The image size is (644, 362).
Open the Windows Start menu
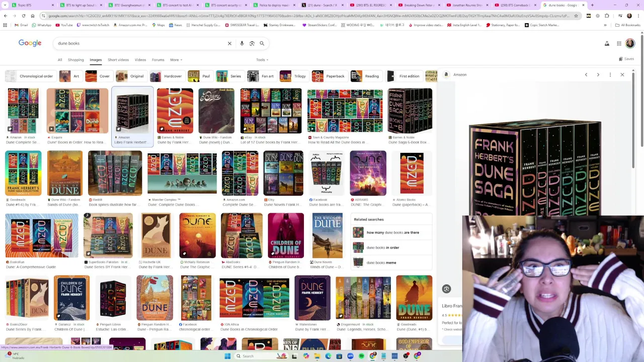tap(227, 356)
